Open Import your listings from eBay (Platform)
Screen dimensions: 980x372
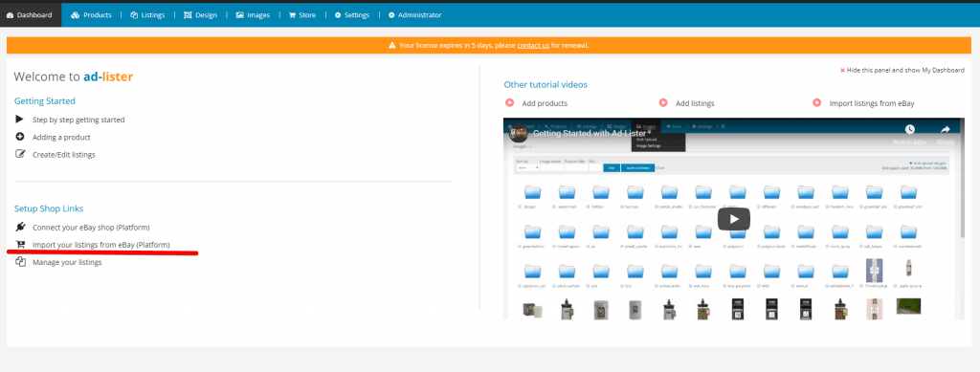point(101,245)
